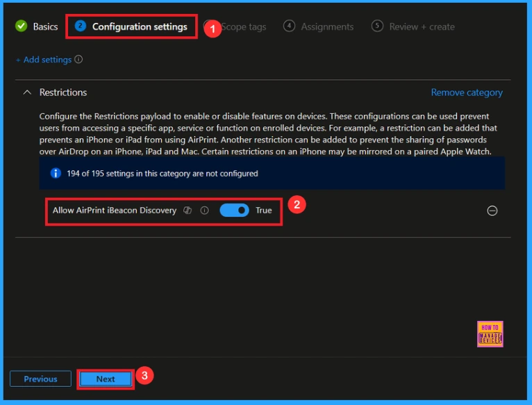532x405 pixels.
Task: Remove the AirPrint setting with the minus icon
Action: [x=492, y=211]
